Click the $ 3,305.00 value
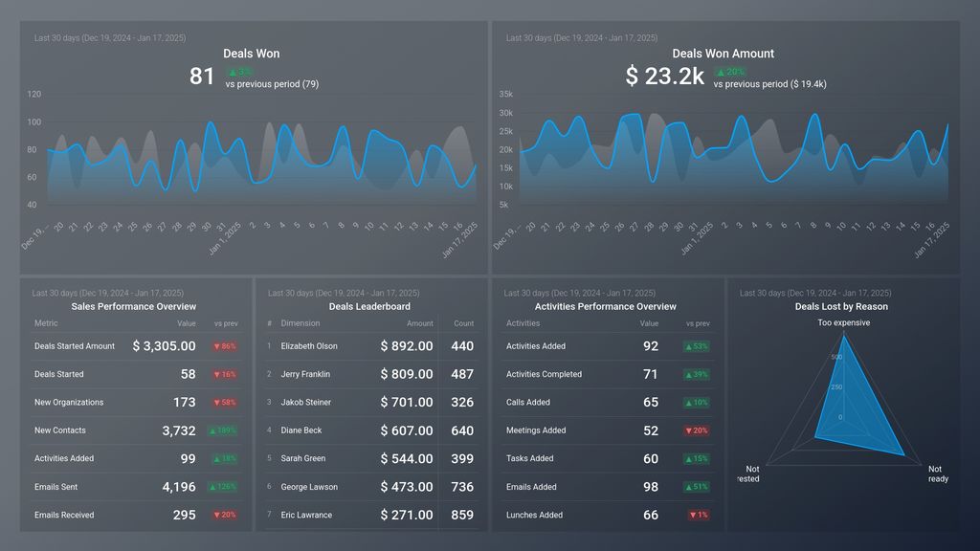Screen dimensions: 980x551 click(165, 346)
